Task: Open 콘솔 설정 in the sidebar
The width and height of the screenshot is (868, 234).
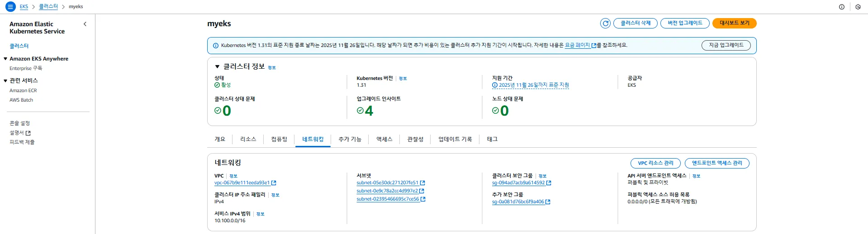Action: [19, 123]
